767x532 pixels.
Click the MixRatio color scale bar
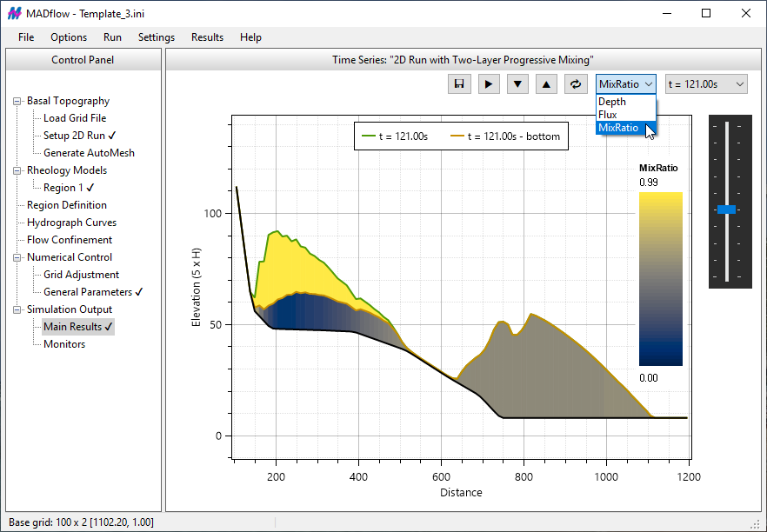[660, 278]
